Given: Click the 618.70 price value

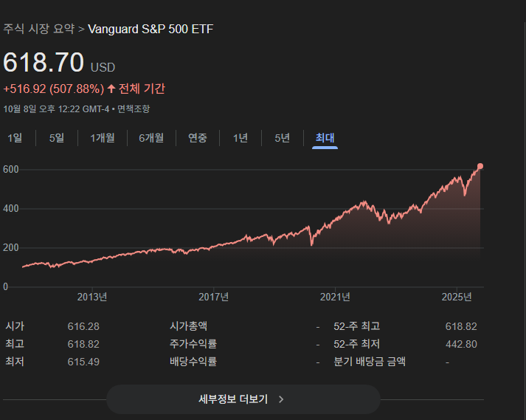Looking at the screenshot, I should pos(44,62).
